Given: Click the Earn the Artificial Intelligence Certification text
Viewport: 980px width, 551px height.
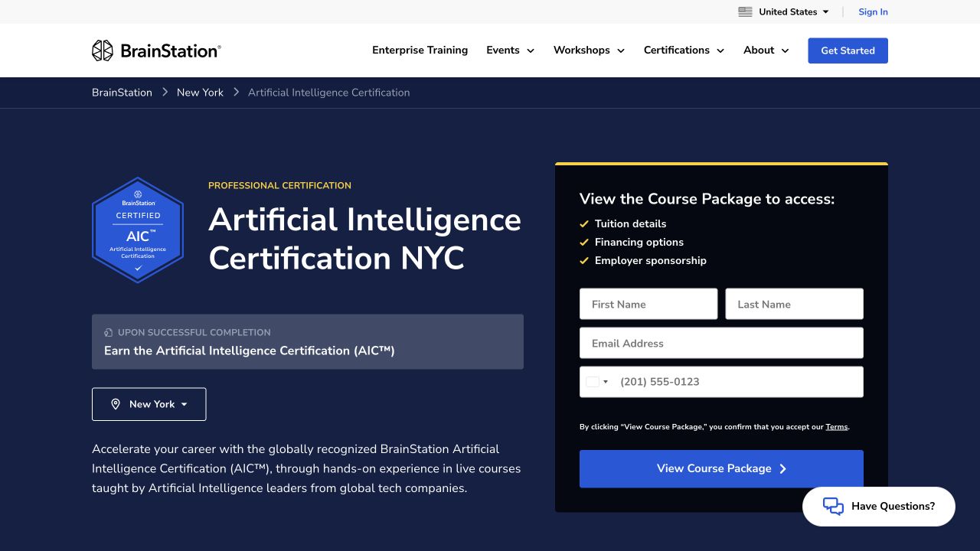Looking at the screenshot, I should pos(250,350).
